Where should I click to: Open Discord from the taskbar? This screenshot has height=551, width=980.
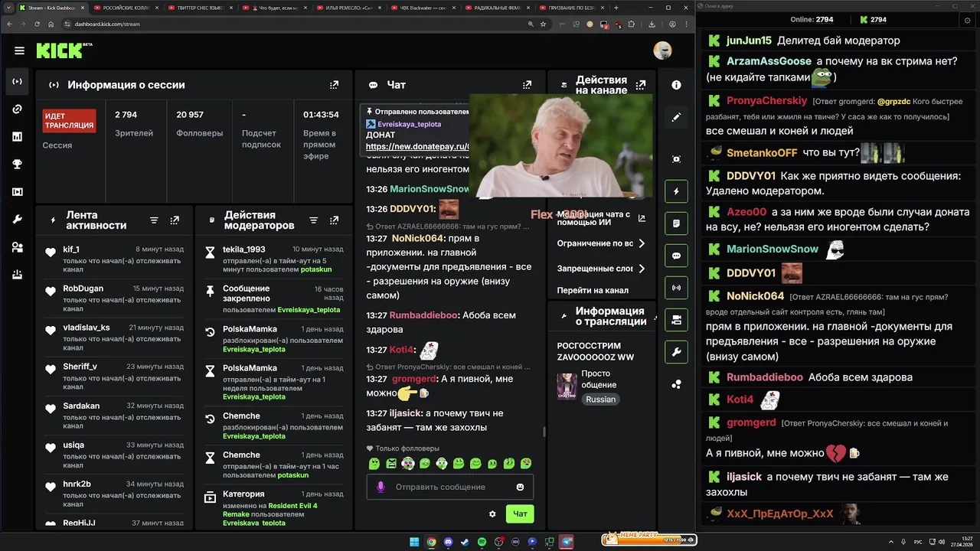point(448,542)
